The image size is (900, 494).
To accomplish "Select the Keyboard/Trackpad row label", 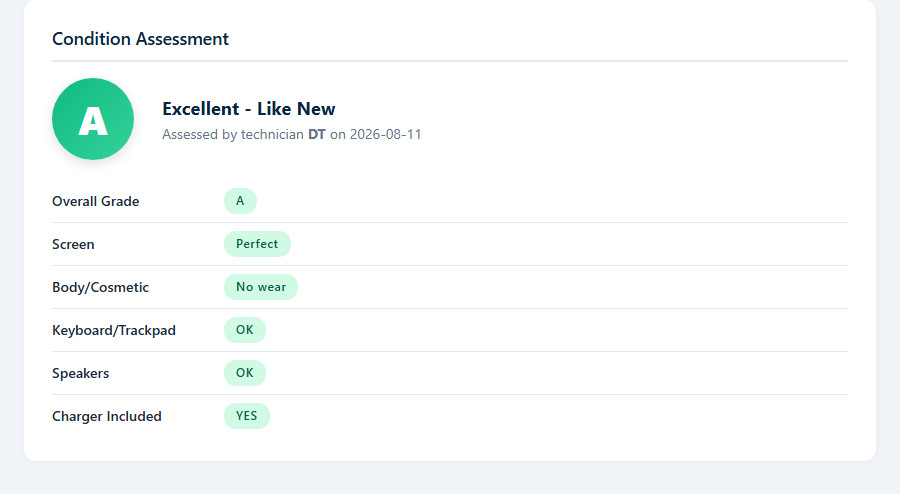I will pos(114,330).
